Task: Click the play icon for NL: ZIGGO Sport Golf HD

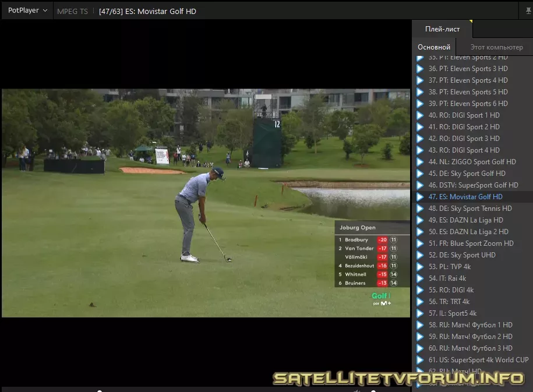Action: (420, 162)
